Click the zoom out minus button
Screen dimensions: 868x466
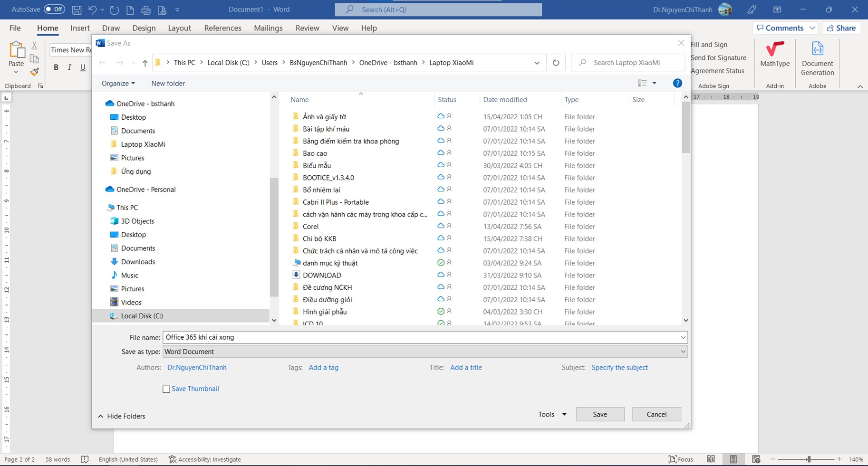coord(773,459)
